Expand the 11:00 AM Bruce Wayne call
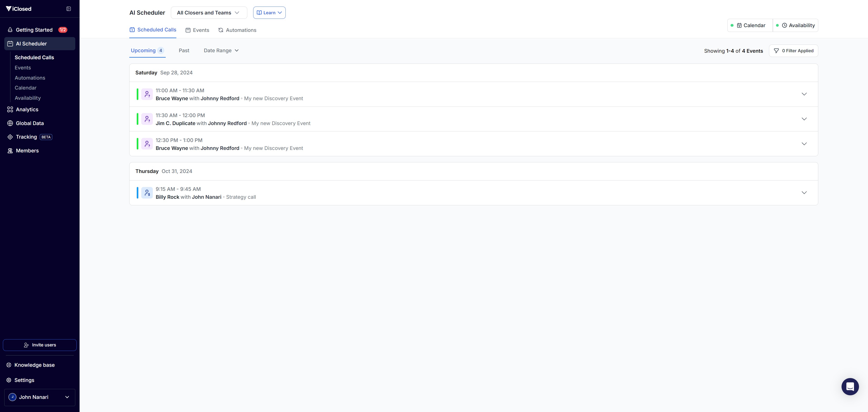This screenshot has height=412, width=868. pos(804,94)
